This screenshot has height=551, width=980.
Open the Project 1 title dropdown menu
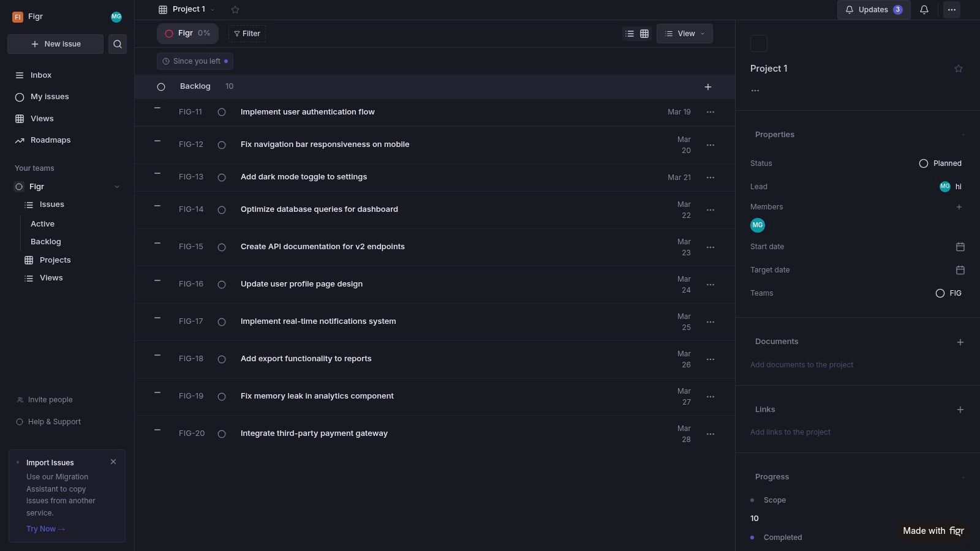tap(212, 9)
